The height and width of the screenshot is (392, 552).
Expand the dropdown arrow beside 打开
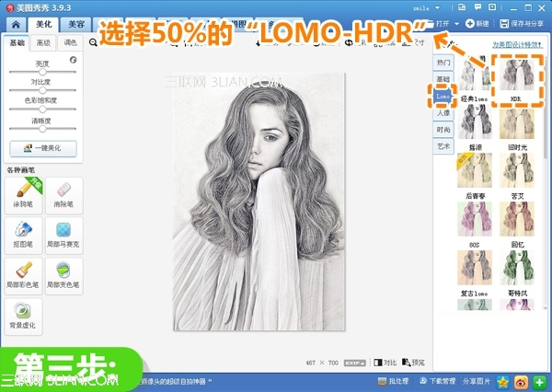(x=456, y=24)
